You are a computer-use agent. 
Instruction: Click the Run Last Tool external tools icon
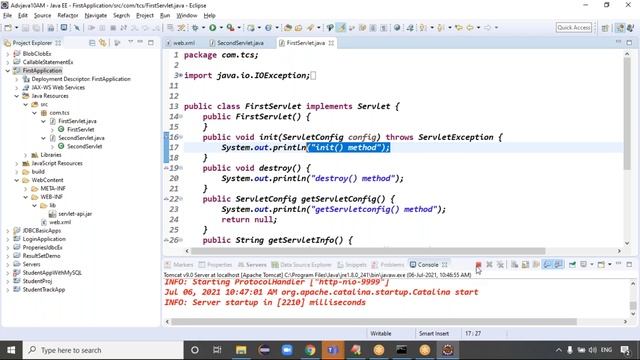point(231,28)
